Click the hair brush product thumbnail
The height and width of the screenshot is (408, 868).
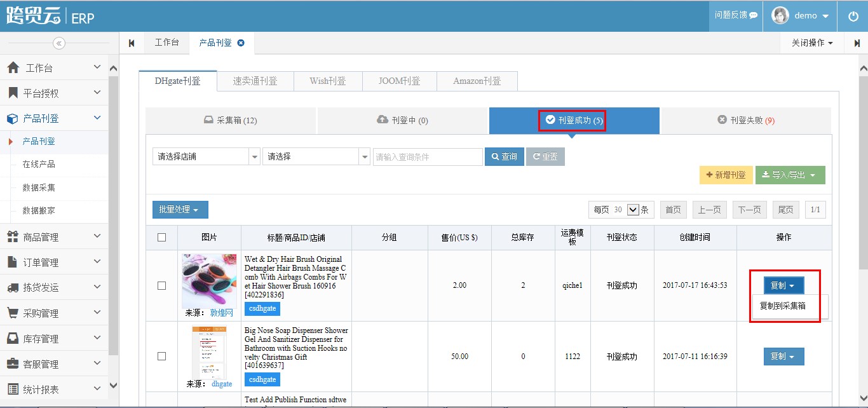(x=209, y=281)
